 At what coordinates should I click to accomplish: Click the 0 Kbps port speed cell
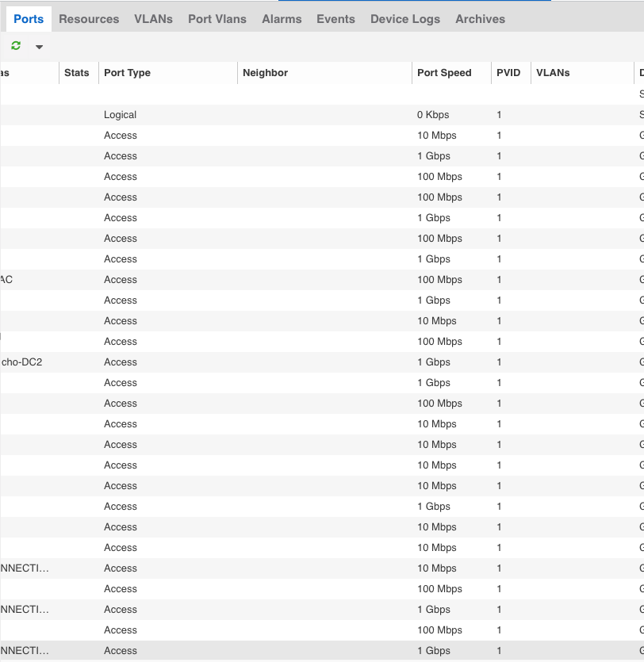point(433,115)
